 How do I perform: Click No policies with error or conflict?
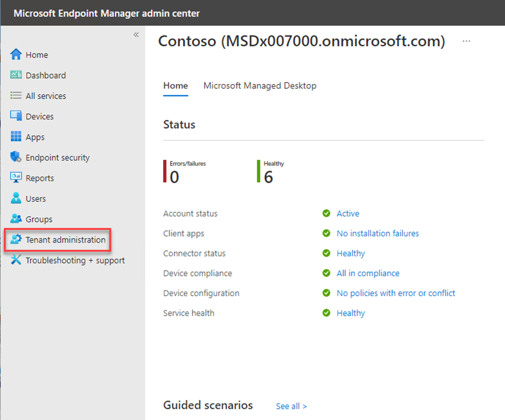tap(396, 293)
